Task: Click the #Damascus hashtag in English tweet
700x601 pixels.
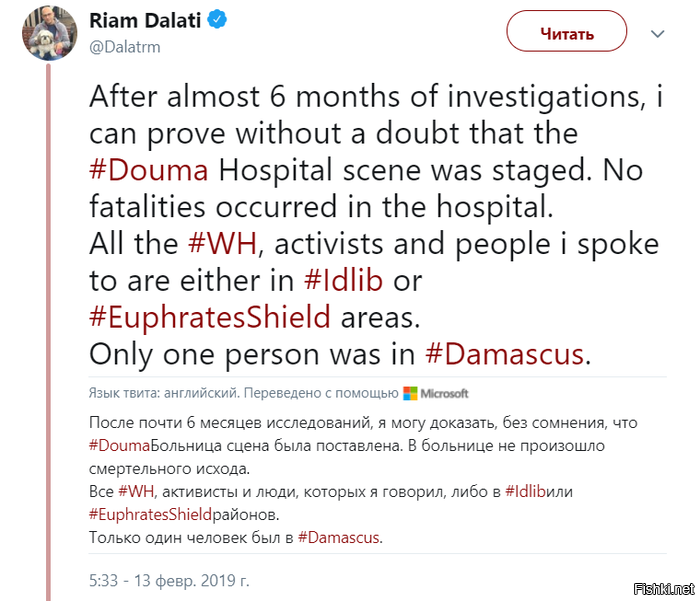Action: [x=504, y=354]
